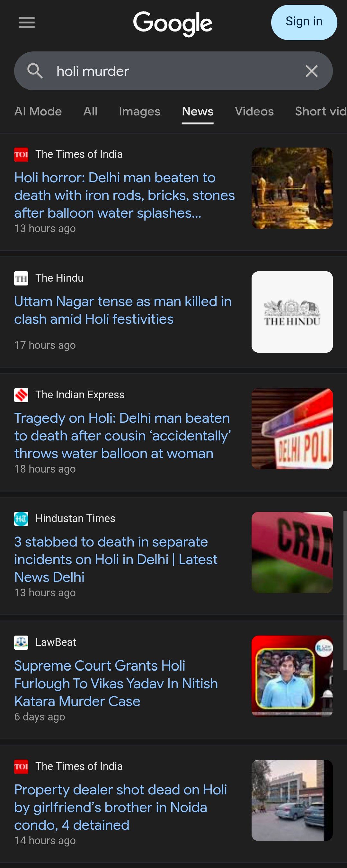
Task: Click the LawBeat source icon
Action: (21, 642)
